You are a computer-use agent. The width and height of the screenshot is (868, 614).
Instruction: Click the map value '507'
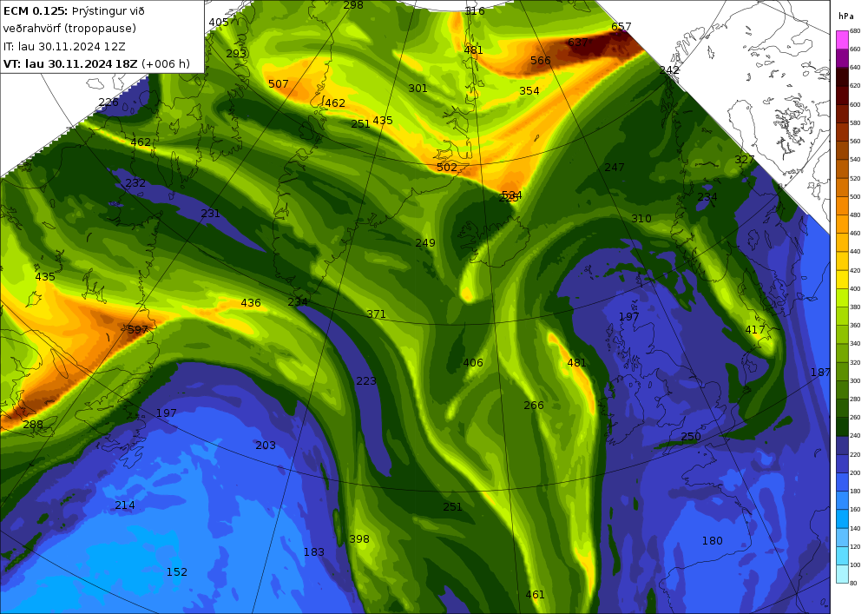coord(279,83)
